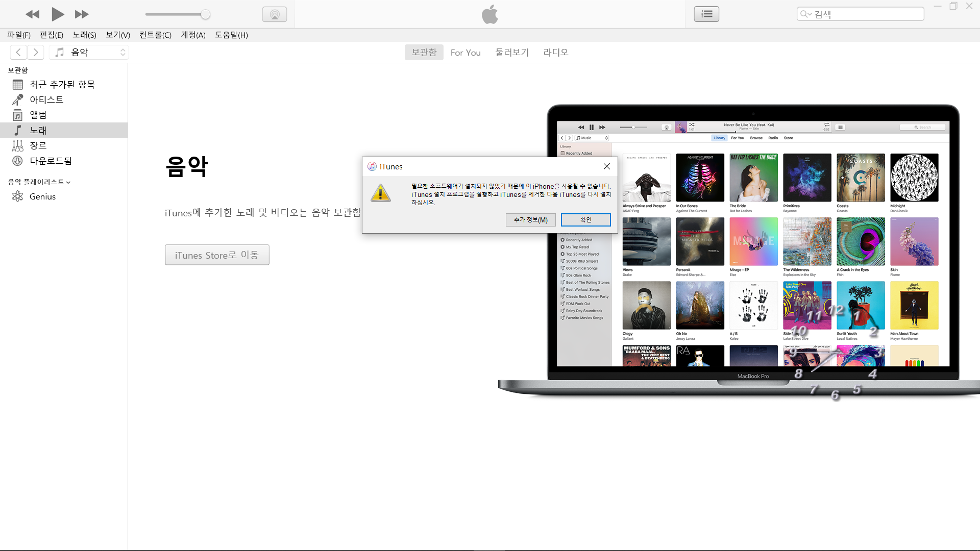Click the iTunes Store로 이동 button

coord(217,255)
